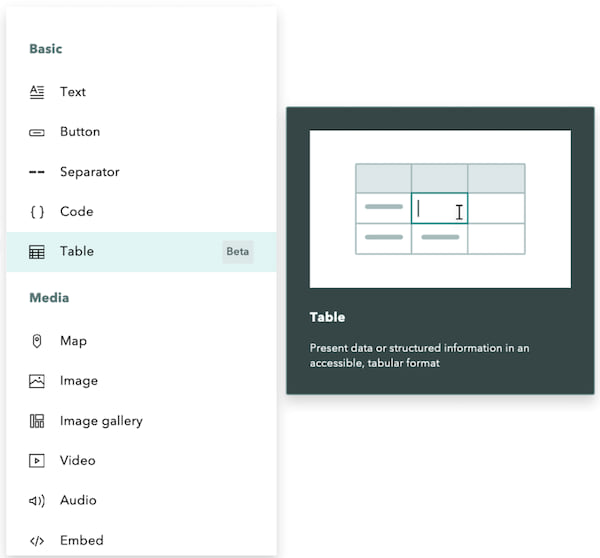Click the Separator dashed-line icon
Image resolution: width=600 pixels, height=558 pixels.
tap(37, 172)
